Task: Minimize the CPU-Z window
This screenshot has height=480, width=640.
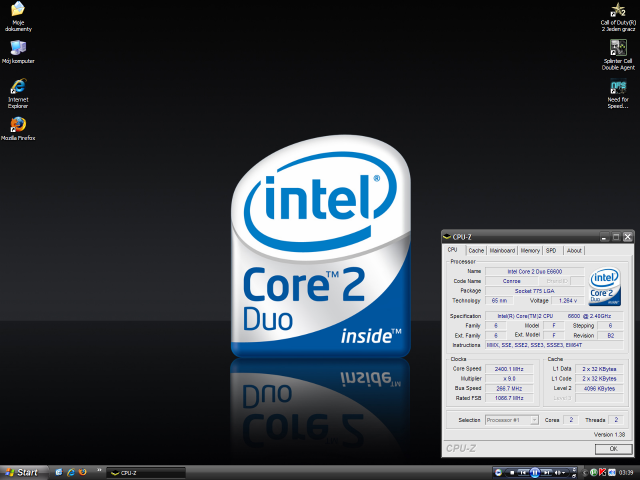Action: (604, 237)
